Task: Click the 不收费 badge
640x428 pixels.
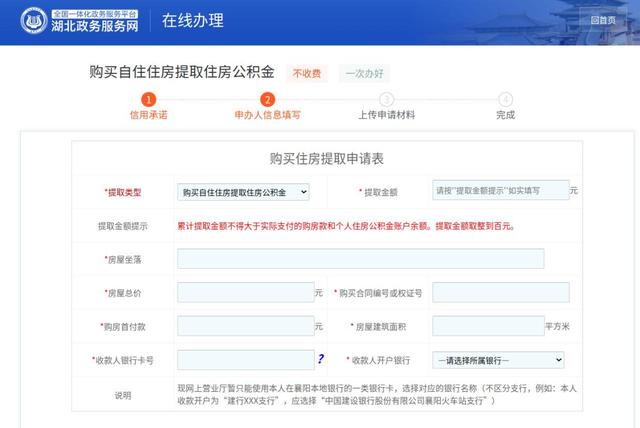Action: (x=307, y=73)
